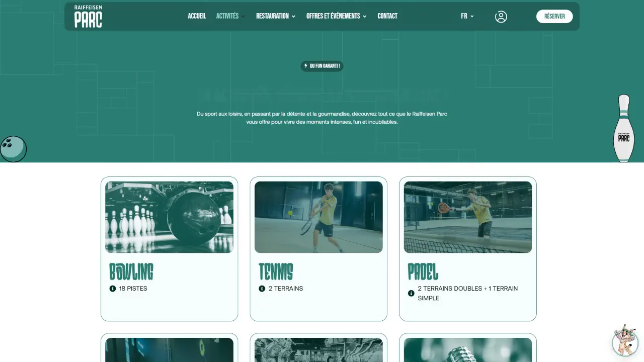Expand the Restauration dropdown

(x=276, y=16)
